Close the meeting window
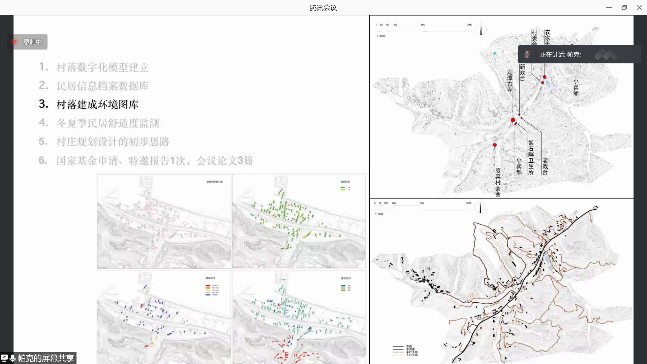 pyautogui.click(x=639, y=7)
